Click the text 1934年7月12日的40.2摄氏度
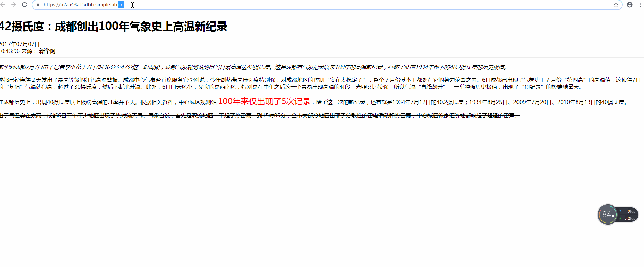The width and height of the screenshot is (644, 267). click(428, 102)
